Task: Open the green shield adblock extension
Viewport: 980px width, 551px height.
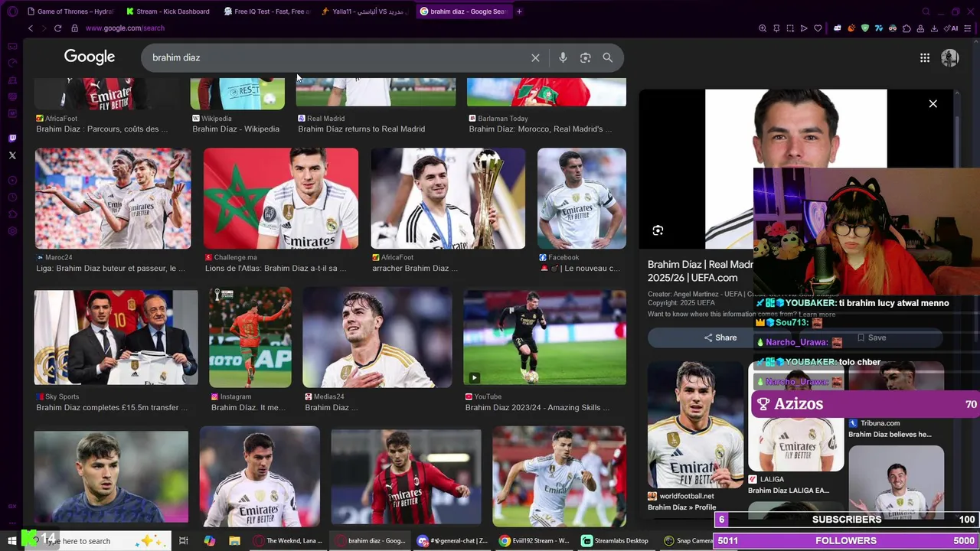Action: [865, 28]
